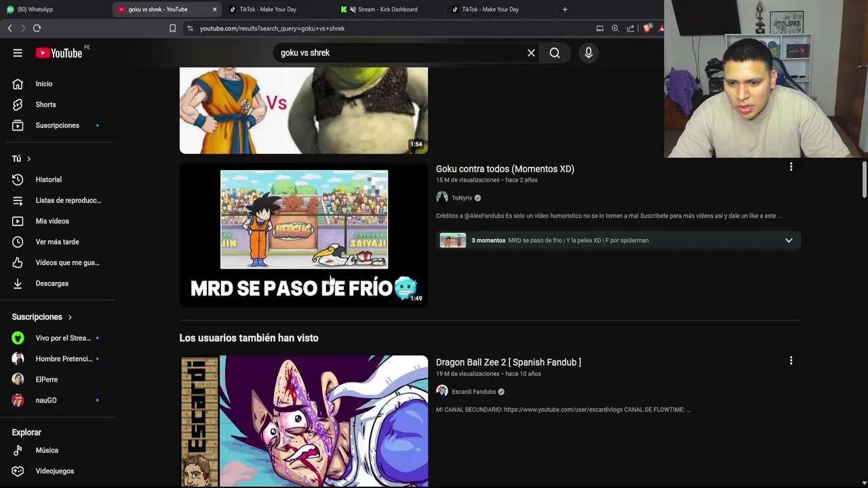Open Suscripciones in the sidebar

pyautogui.click(x=57, y=125)
